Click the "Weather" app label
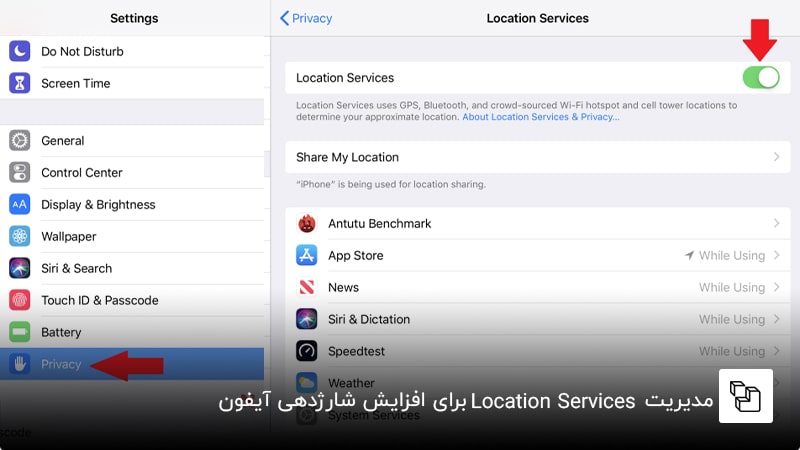 point(351,383)
